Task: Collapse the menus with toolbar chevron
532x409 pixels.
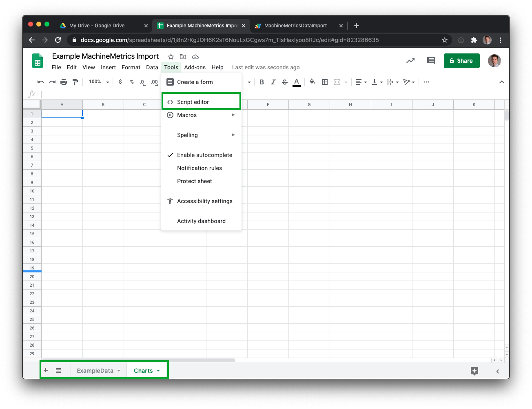Action: [502, 82]
